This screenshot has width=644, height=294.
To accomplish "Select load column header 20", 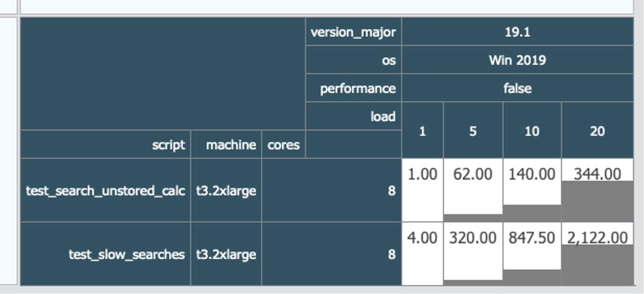I will (x=597, y=130).
